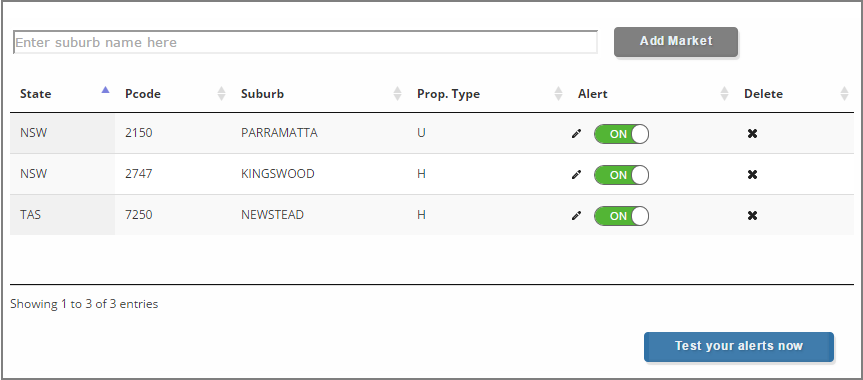The height and width of the screenshot is (380, 863).
Task: Remove the Kingswood entry with X icon
Action: pos(752,175)
